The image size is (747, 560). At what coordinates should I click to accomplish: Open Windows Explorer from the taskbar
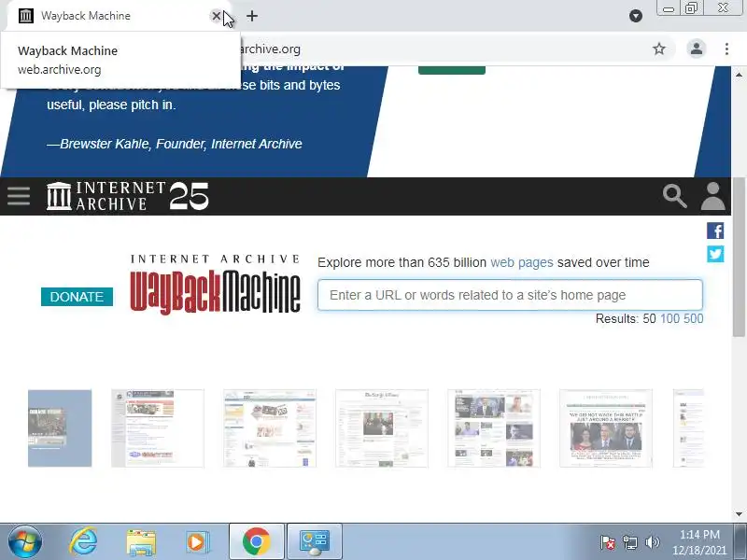click(x=141, y=542)
